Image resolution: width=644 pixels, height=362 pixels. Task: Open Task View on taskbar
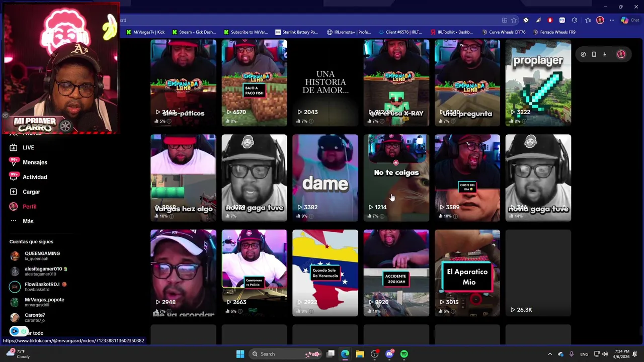click(331, 354)
